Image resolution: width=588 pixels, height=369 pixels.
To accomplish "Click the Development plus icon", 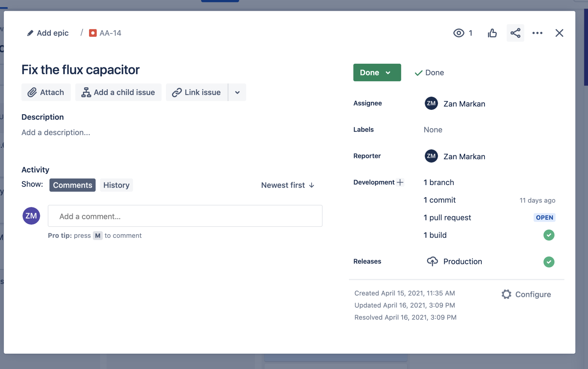I will (x=400, y=182).
